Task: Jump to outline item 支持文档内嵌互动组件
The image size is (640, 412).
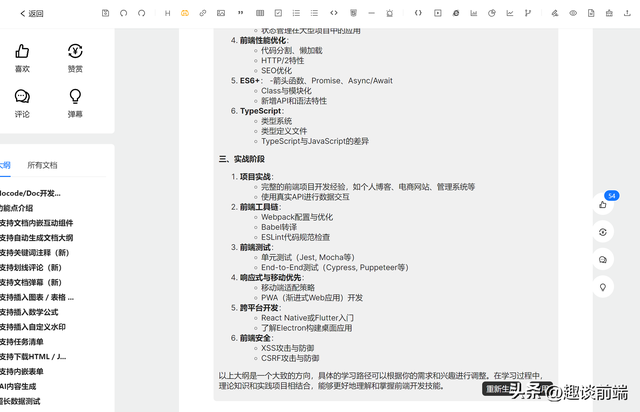Action: pos(36,223)
